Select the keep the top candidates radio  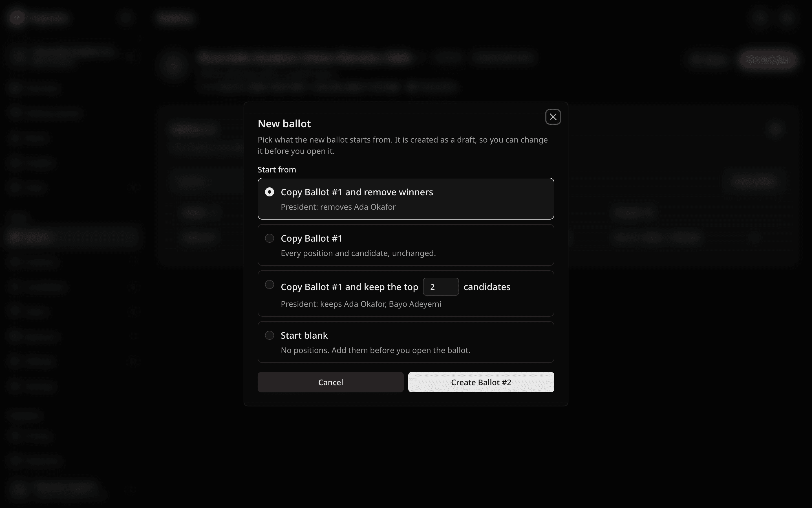coord(270,284)
